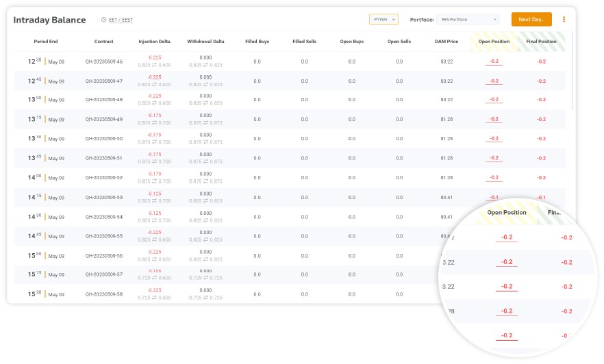Click the Period End column header
This screenshot has height=364, width=604.
[x=46, y=42]
